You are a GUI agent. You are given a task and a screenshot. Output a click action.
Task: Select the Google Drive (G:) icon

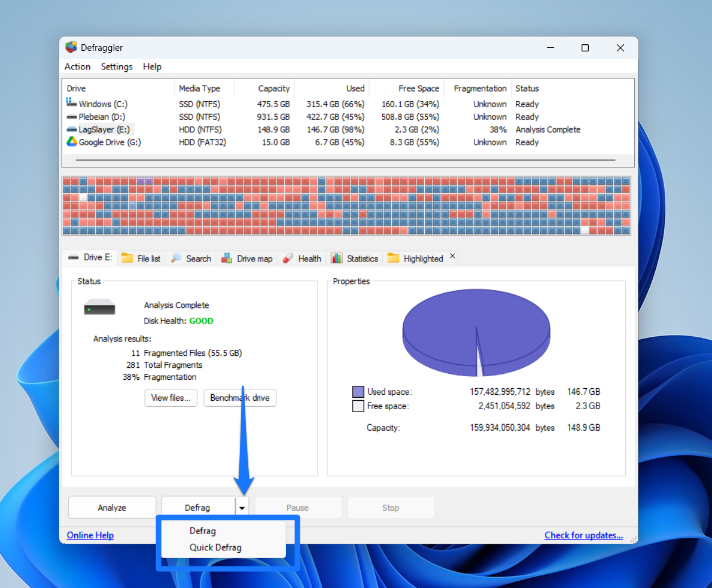(x=72, y=142)
